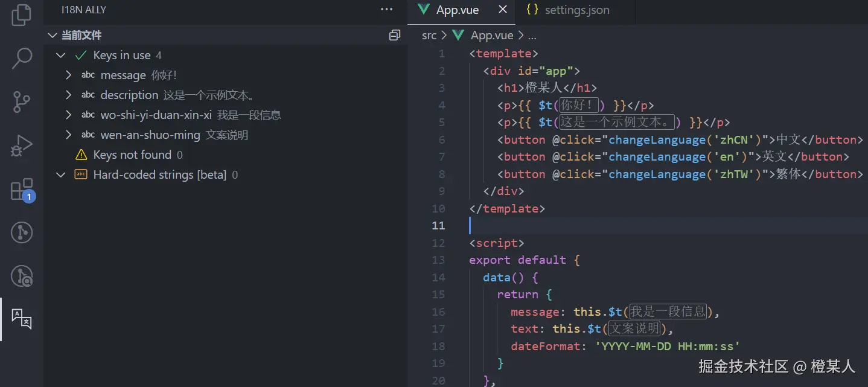Open Source Control view in activity bar

coord(22,103)
